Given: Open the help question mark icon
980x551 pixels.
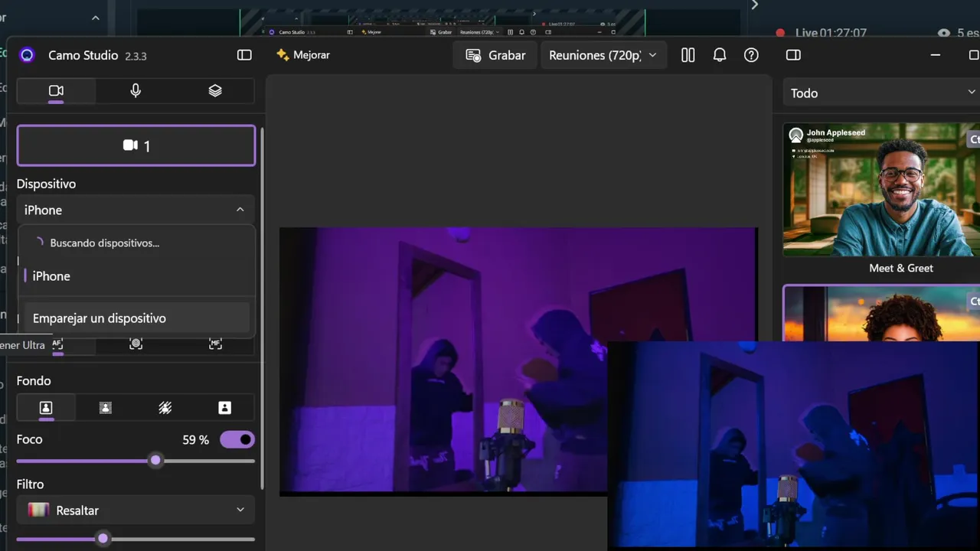Looking at the screenshot, I should (x=751, y=55).
